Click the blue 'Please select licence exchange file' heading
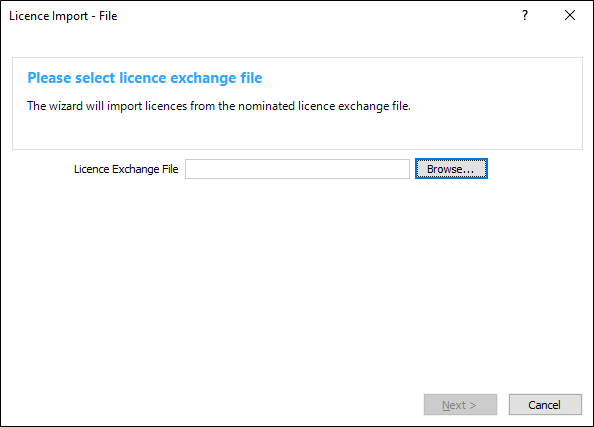The width and height of the screenshot is (594, 427). pyautogui.click(x=145, y=78)
